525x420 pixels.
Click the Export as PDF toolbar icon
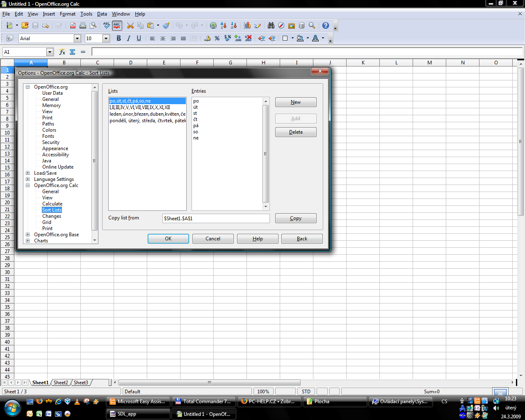click(x=73, y=25)
